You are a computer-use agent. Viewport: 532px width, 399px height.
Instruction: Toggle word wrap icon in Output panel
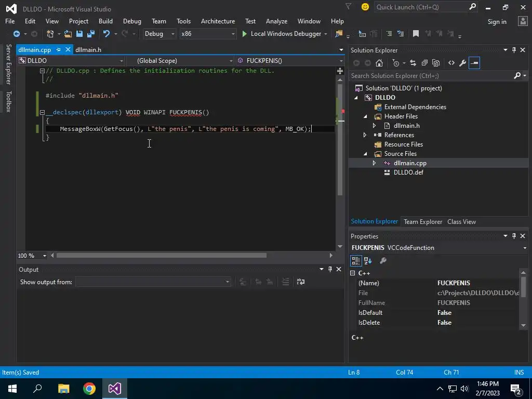(301, 282)
